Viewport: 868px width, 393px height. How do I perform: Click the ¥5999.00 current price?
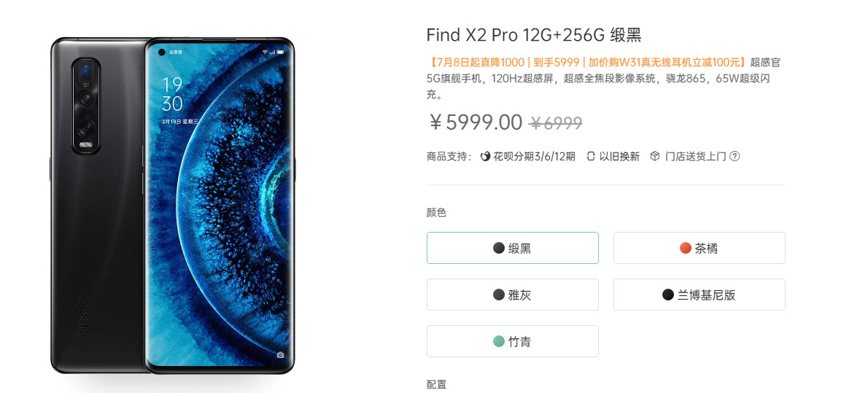pos(476,122)
